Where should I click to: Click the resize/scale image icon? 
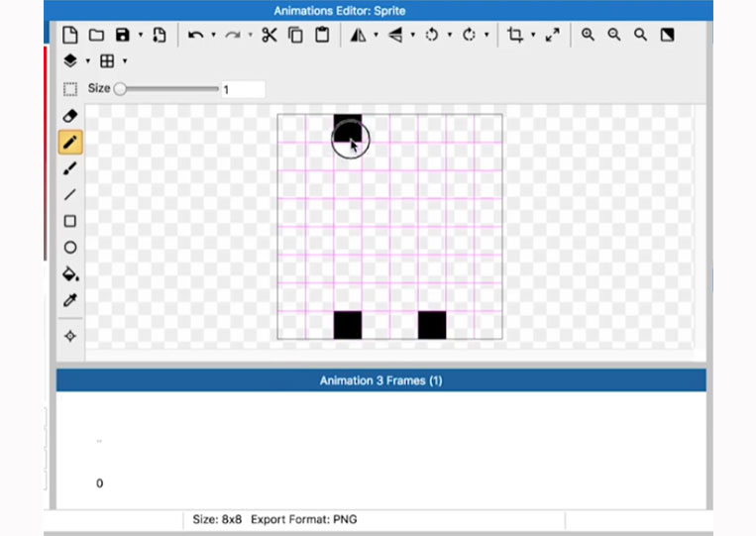point(553,35)
